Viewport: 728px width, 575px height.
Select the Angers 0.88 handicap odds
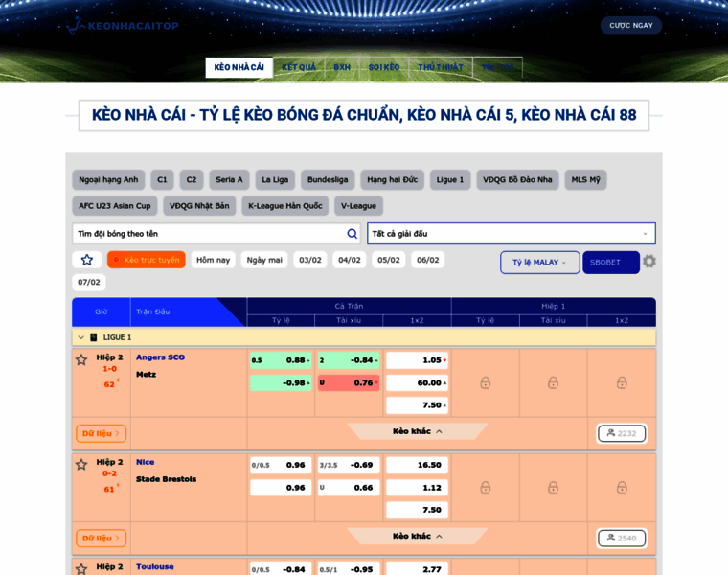coord(281,360)
